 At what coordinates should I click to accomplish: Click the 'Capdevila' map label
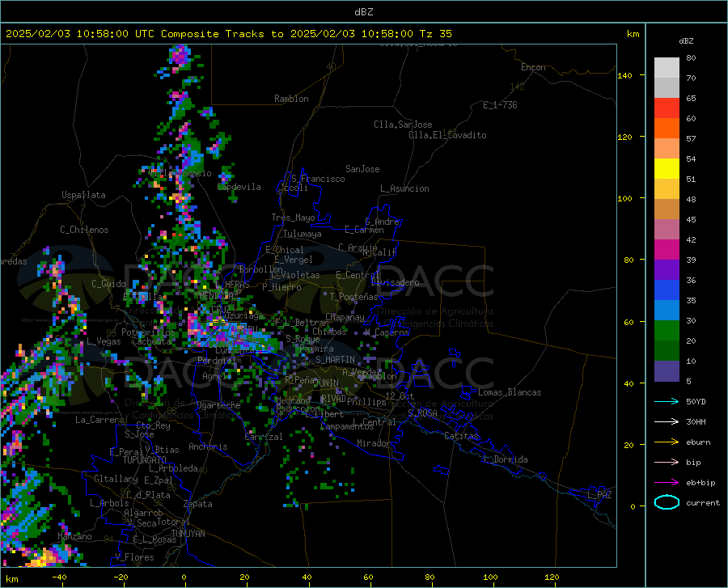point(239,187)
